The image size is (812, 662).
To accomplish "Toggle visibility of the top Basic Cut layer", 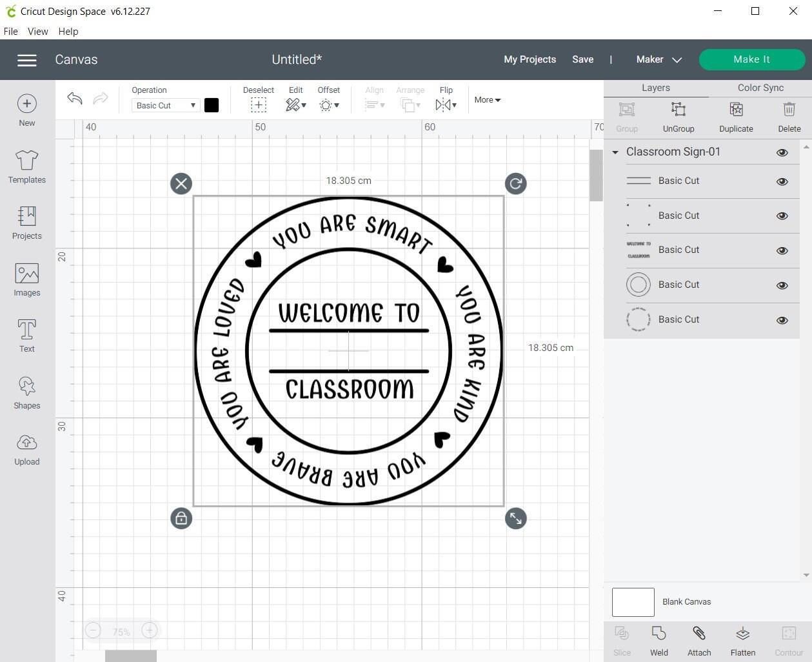I will [782, 181].
